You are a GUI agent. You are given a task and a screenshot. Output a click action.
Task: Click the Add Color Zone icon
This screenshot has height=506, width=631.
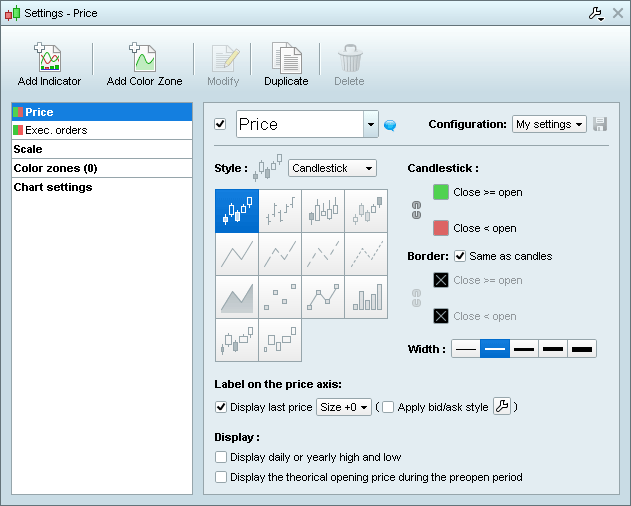coord(144,59)
